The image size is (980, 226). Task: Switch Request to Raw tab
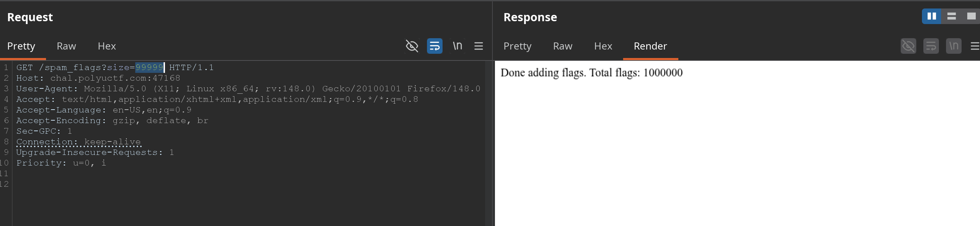tap(66, 46)
